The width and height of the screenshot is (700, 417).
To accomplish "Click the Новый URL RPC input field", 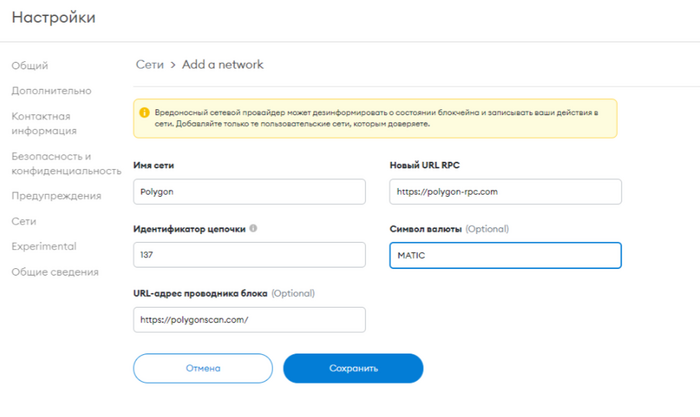I will [x=505, y=192].
